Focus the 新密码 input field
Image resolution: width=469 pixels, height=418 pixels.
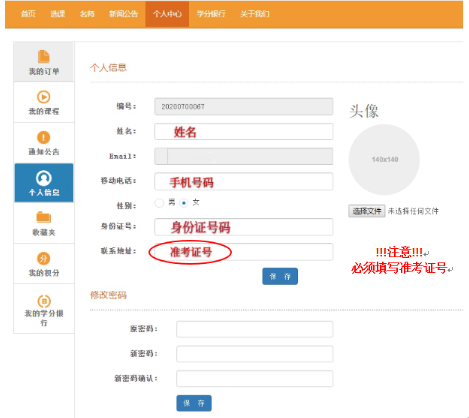point(255,354)
